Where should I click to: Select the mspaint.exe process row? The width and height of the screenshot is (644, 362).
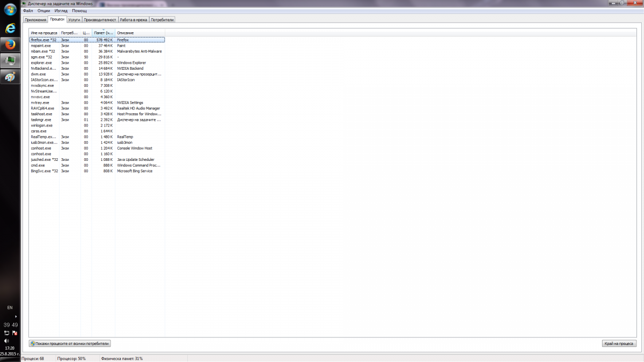[97, 46]
